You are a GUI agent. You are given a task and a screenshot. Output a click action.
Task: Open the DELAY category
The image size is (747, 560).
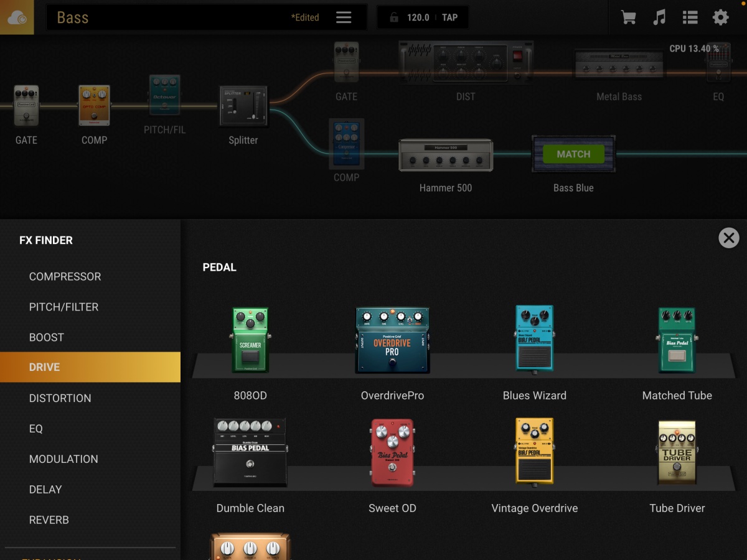point(90,489)
